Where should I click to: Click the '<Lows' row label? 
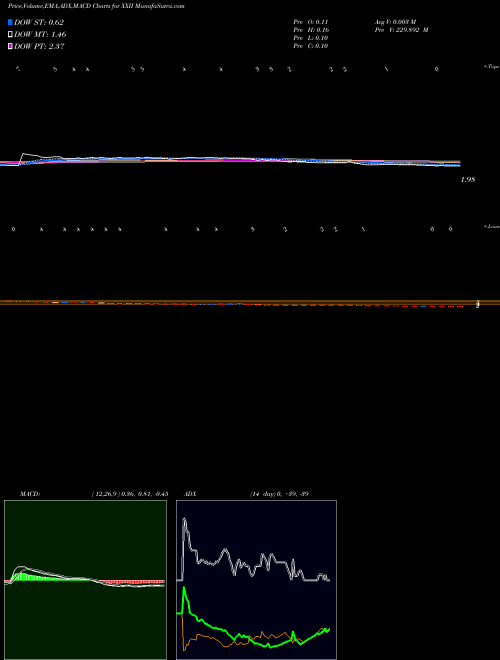tap(492, 226)
